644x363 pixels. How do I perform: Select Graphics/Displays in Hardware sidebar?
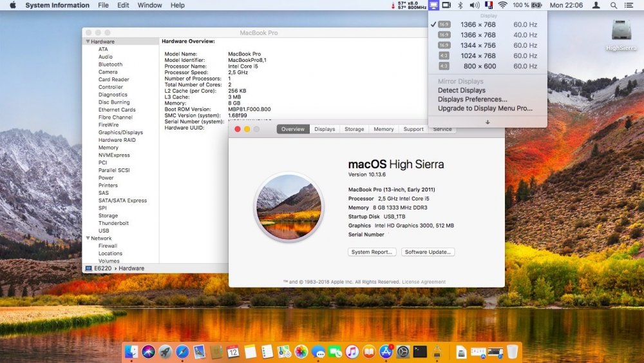(121, 132)
